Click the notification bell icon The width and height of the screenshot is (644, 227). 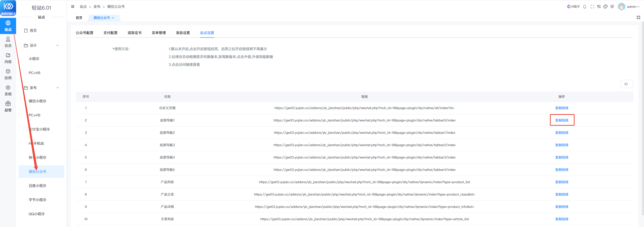(585, 7)
